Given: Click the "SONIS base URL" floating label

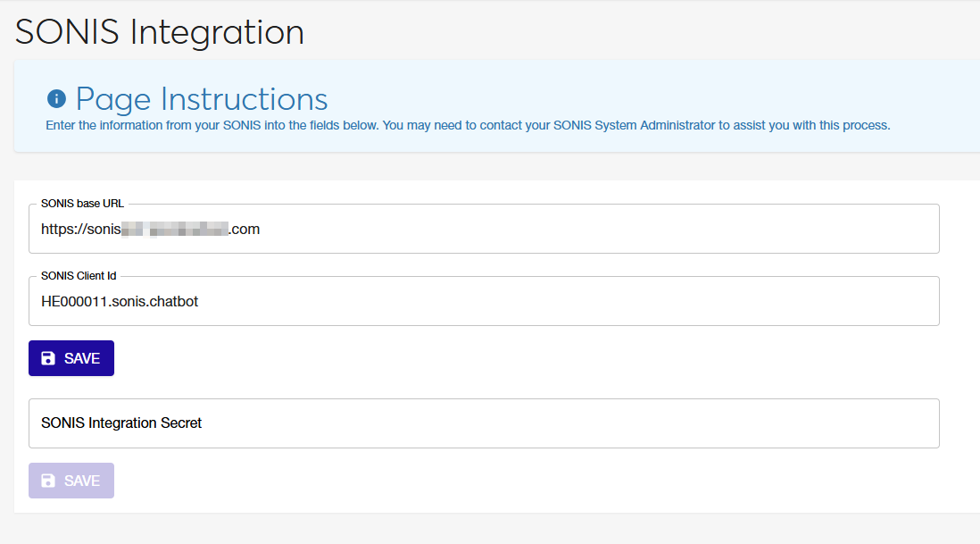Looking at the screenshot, I should 82,204.
